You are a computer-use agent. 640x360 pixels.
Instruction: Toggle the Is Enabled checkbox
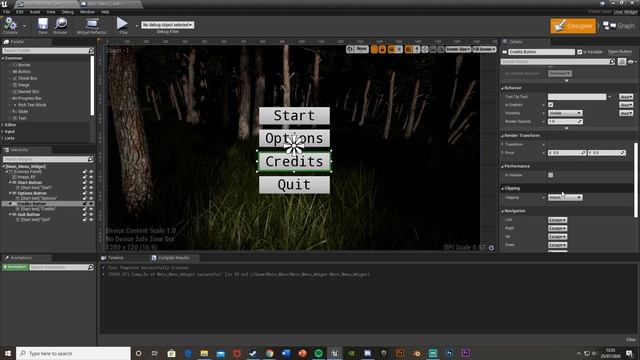(x=551, y=105)
